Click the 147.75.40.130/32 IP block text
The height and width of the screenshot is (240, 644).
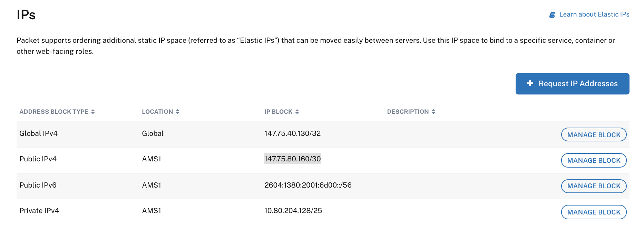click(292, 133)
